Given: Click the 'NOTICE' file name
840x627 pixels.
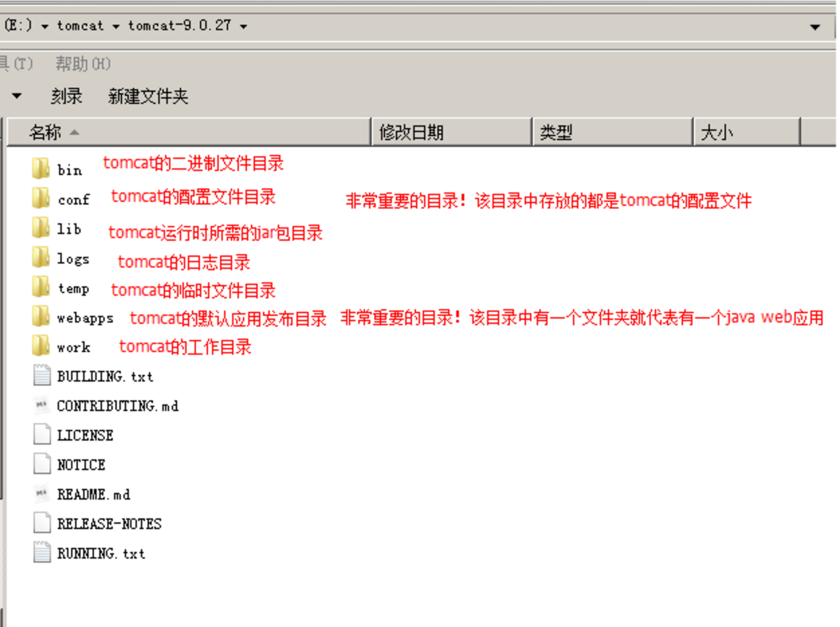Looking at the screenshot, I should [x=81, y=465].
